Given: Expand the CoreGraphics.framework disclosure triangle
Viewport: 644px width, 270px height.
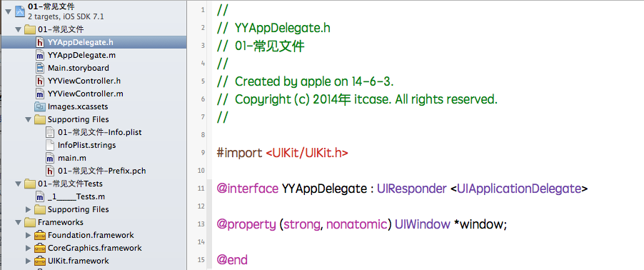Looking at the screenshot, I should coord(29,249).
